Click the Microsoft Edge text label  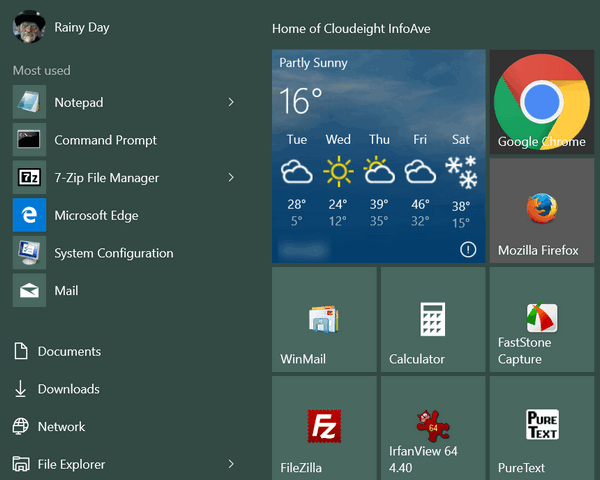pos(96,216)
